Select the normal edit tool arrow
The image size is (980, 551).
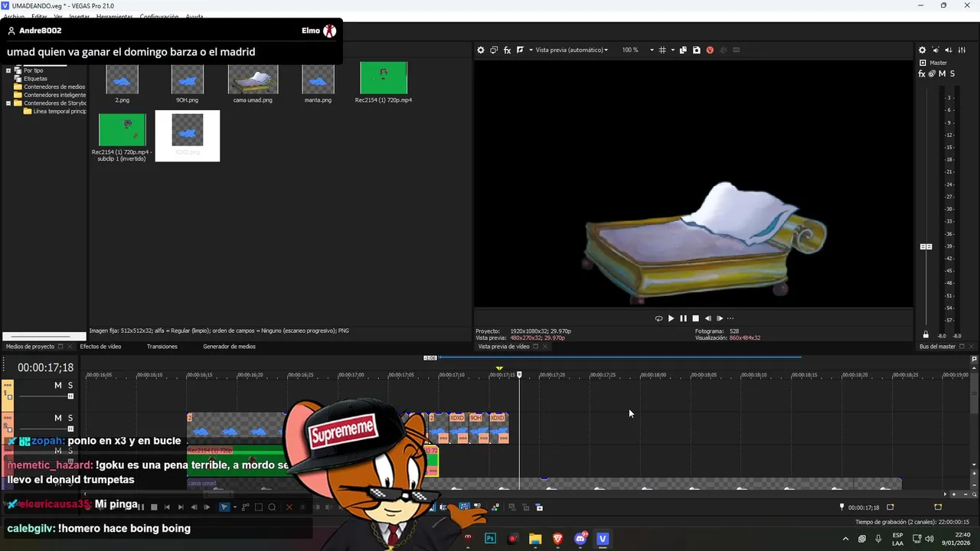224,507
